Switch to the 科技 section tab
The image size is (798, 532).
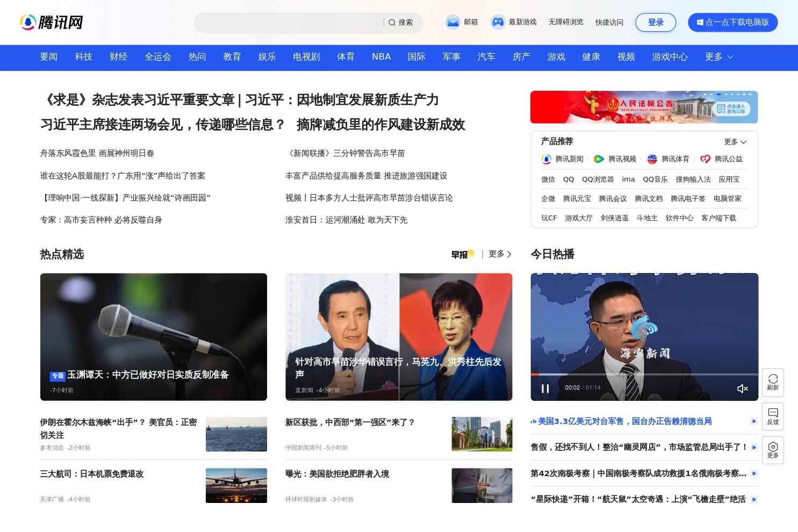83,56
